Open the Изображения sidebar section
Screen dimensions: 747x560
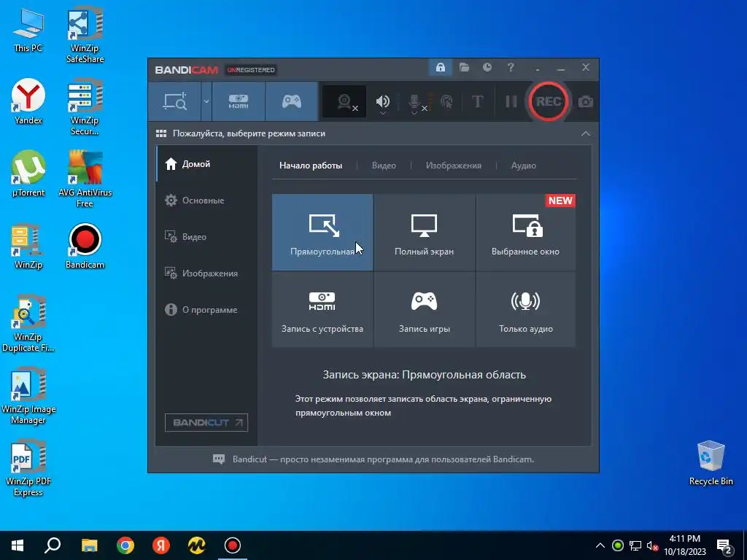(x=206, y=273)
